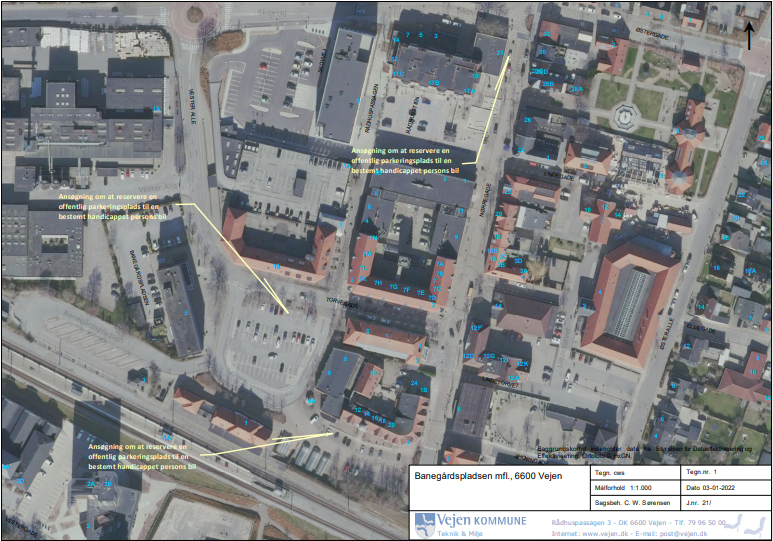The image size is (773, 541).
Task: Click the LINDETORVET street label
Action: click(x=501, y=383)
